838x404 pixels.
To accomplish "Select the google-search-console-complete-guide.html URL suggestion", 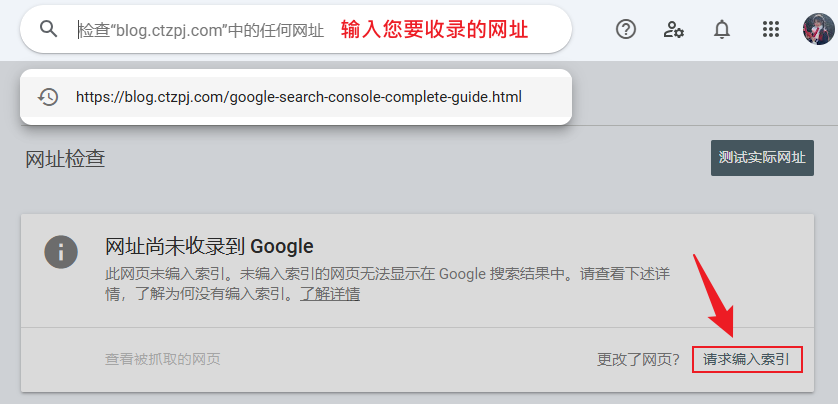I will click(298, 97).
